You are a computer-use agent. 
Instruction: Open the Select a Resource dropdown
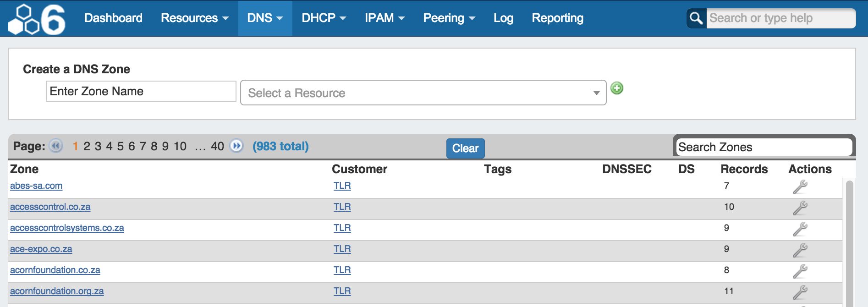[x=423, y=93]
